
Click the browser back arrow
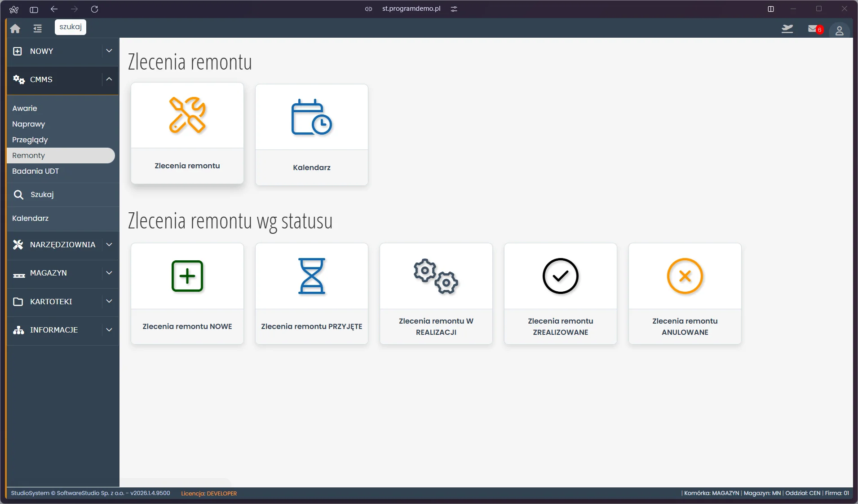coord(54,9)
